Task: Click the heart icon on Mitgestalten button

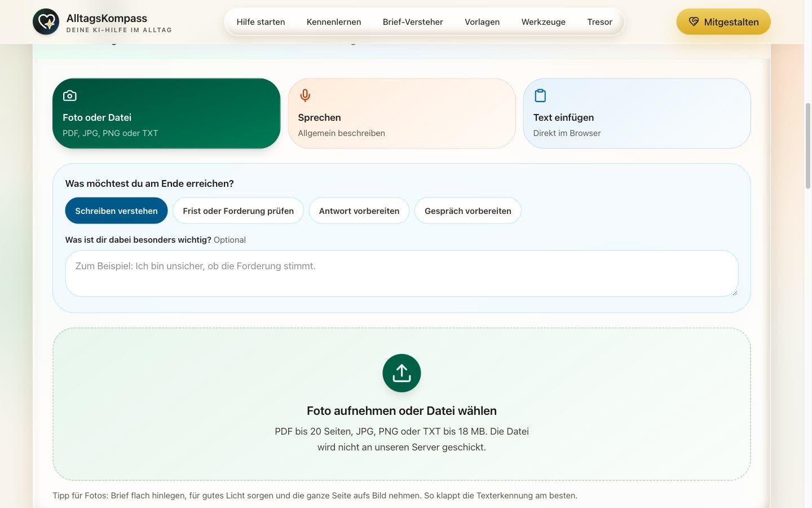Action: coord(694,22)
